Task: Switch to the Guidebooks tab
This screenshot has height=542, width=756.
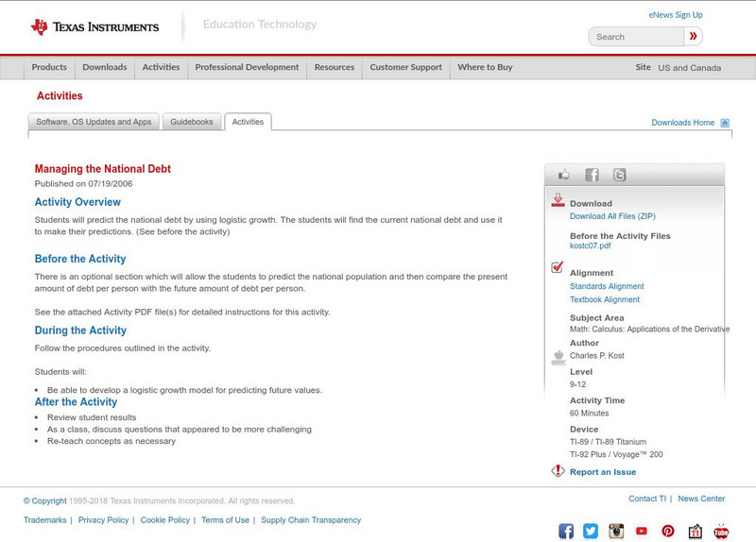Action: tap(192, 122)
